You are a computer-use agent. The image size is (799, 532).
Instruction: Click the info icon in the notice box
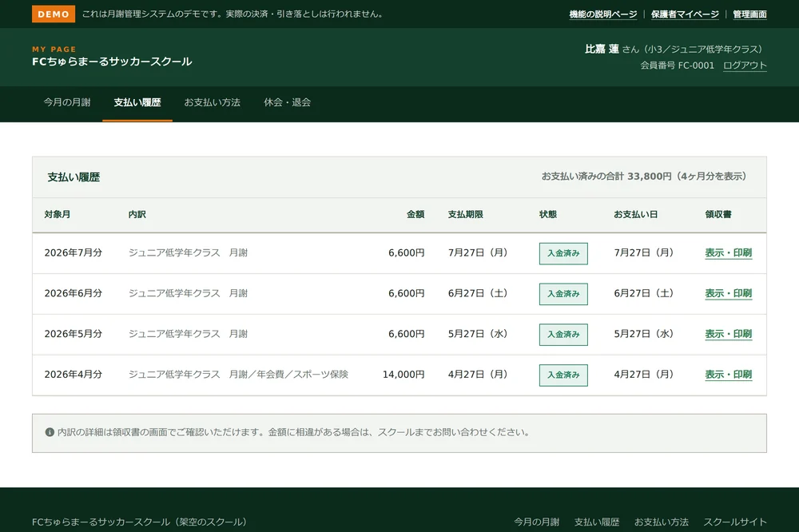(x=50, y=432)
